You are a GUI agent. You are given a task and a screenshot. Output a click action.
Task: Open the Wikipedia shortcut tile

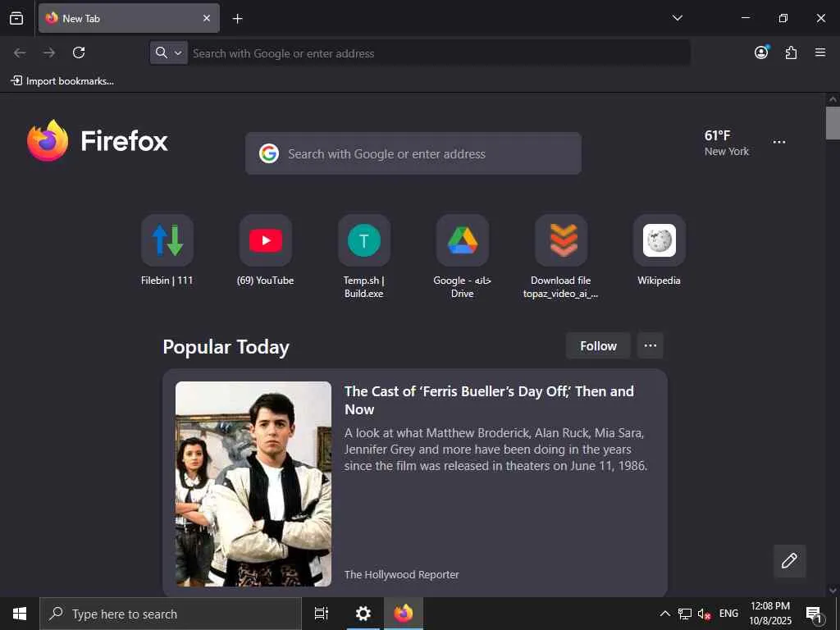click(x=659, y=251)
